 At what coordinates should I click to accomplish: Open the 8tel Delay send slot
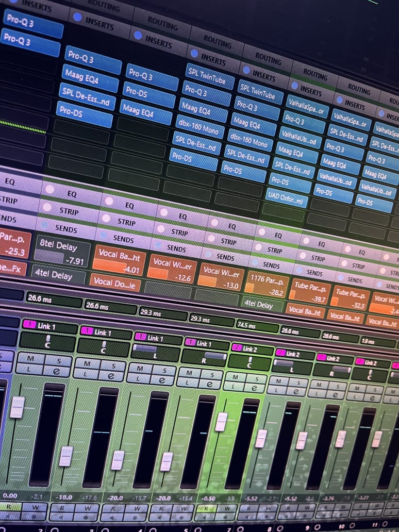point(63,252)
